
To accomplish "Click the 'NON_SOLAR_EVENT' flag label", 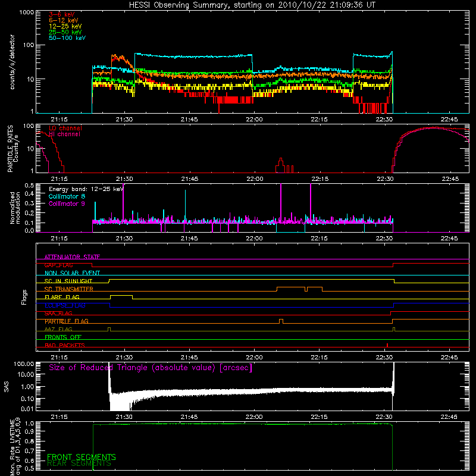I will pos(72,273).
